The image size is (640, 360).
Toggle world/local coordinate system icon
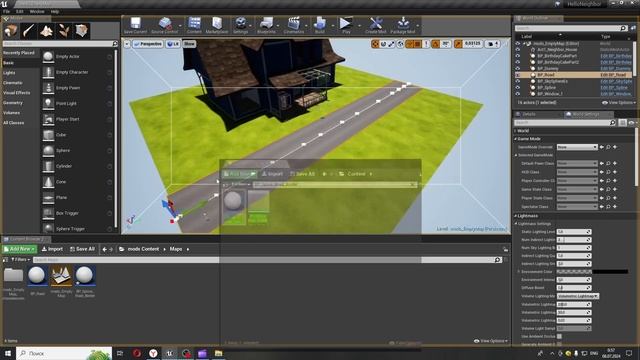400,44
